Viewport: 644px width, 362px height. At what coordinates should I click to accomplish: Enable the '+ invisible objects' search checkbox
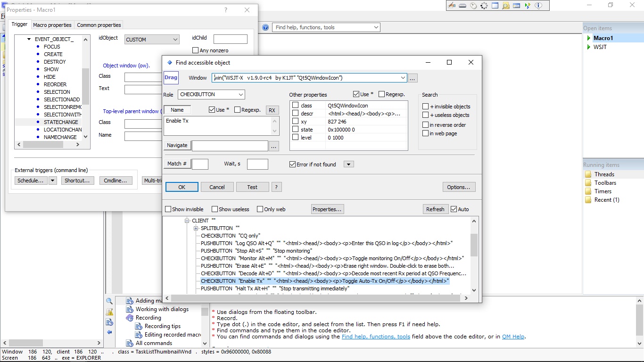coord(426,107)
